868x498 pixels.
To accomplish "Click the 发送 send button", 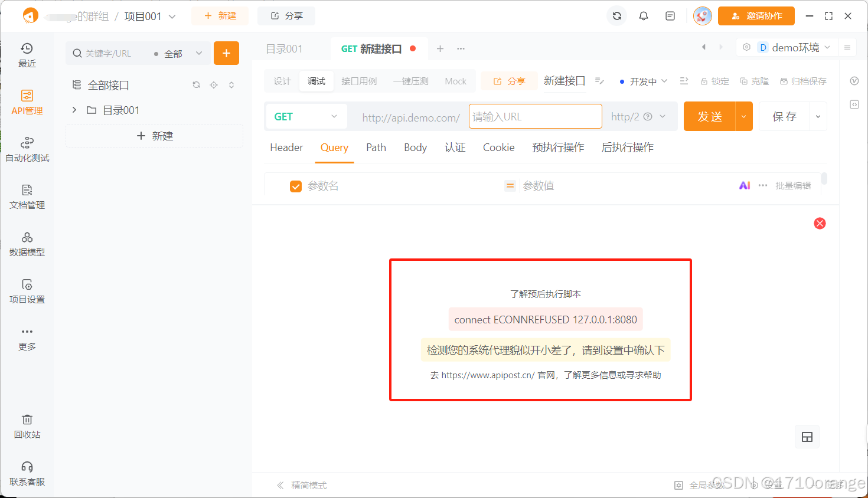I will [x=710, y=116].
